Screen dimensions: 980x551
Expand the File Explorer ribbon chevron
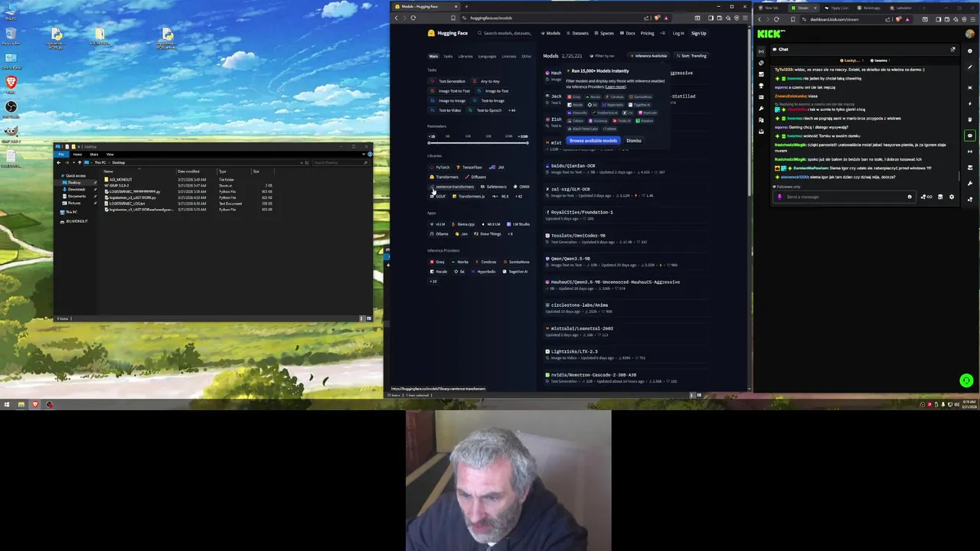point(363,155)
